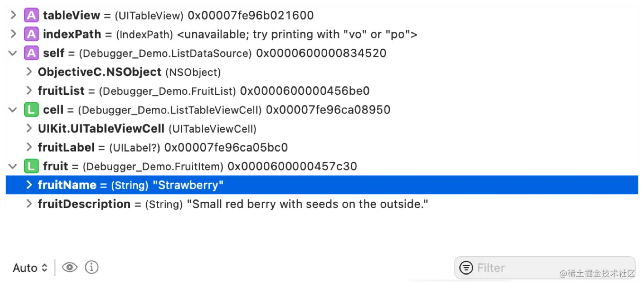Viewport: 644px width, 287px height.
Task: Expand the fruitName string variable
Action: point(28,185)
